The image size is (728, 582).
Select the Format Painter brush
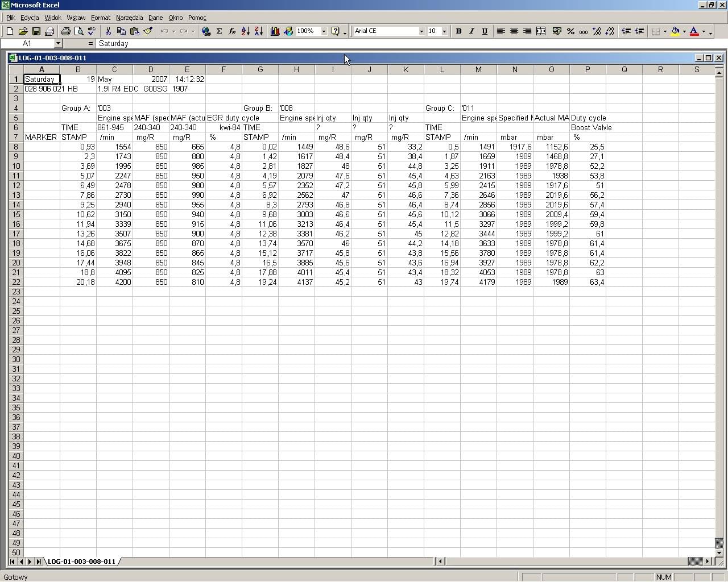(147, 31)
